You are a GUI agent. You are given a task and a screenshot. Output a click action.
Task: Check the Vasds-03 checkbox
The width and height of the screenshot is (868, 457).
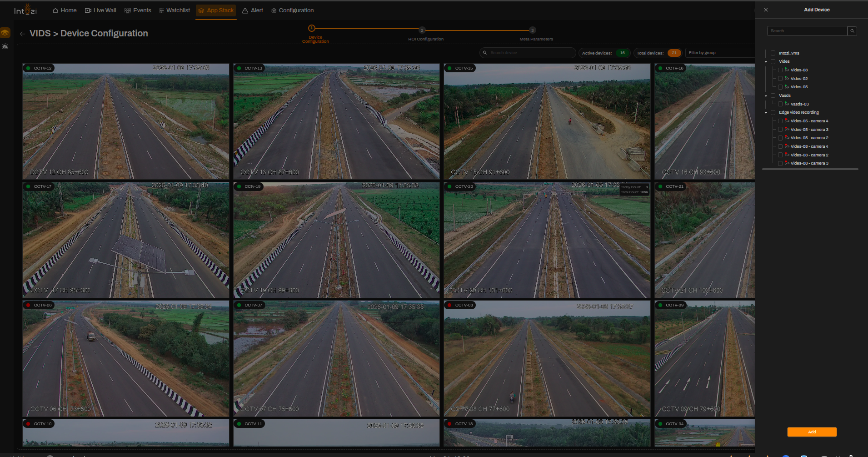[780, 104]
